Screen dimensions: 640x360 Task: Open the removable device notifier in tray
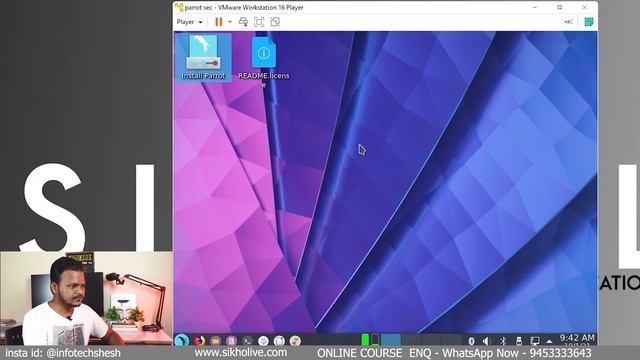point(519,341)
